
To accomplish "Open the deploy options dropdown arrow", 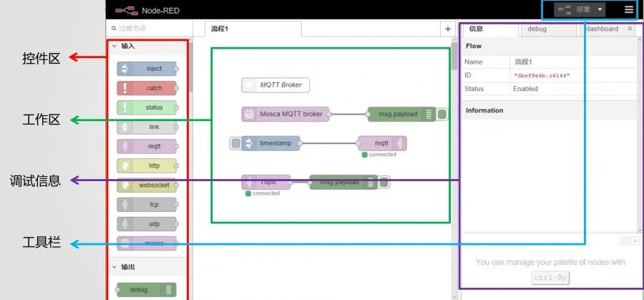I will coord(600,9).
